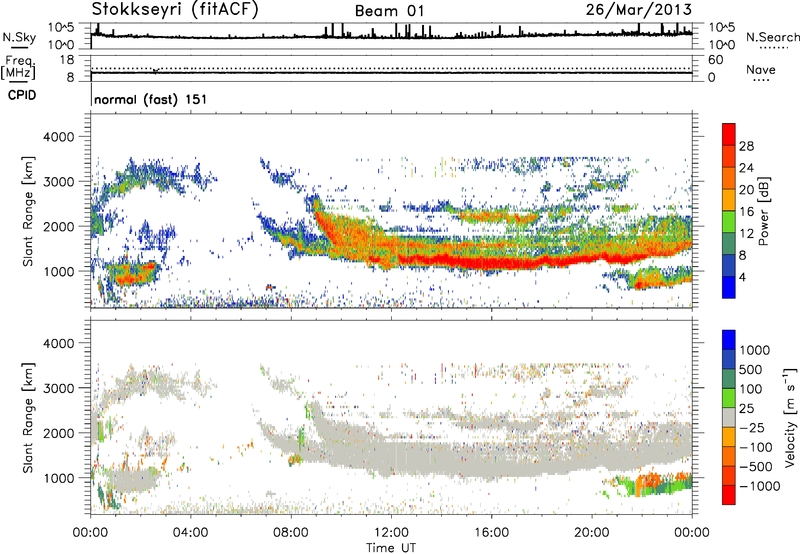The image size is (800, 554).
Task: Click the 16 tick on power colorbar
Action: coord(746,212)
